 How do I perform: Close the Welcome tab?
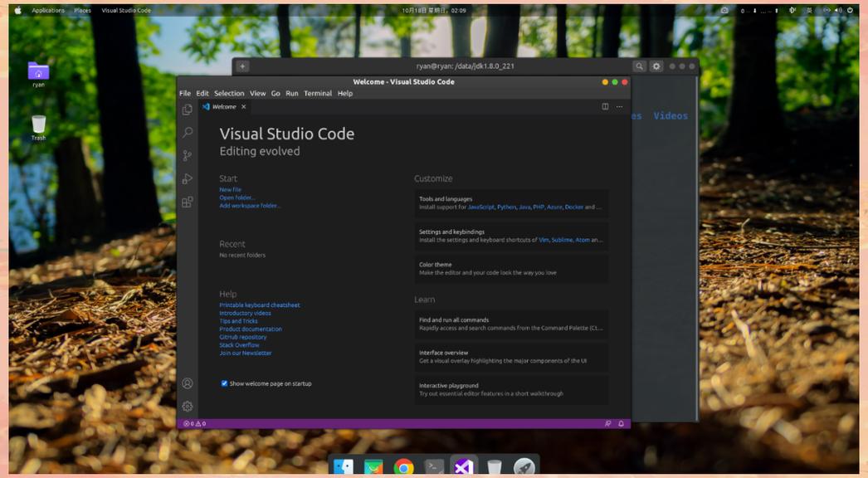[244, 106]
